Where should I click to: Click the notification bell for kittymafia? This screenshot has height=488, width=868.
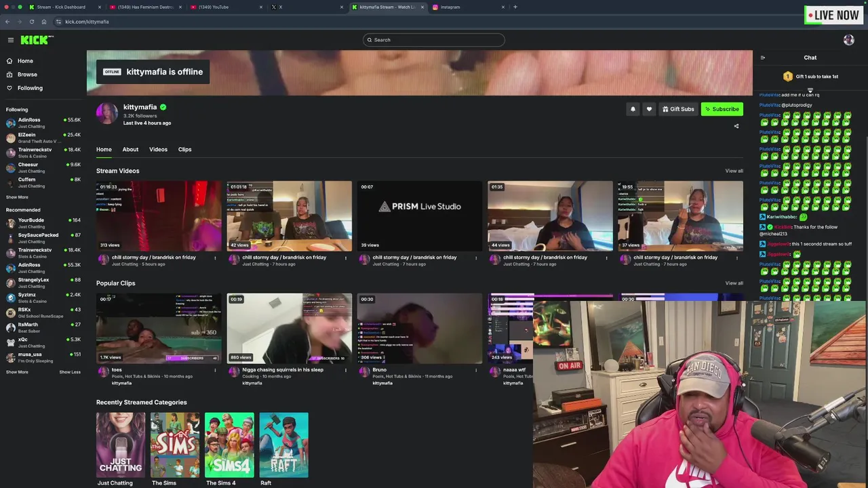coord(633,109)
